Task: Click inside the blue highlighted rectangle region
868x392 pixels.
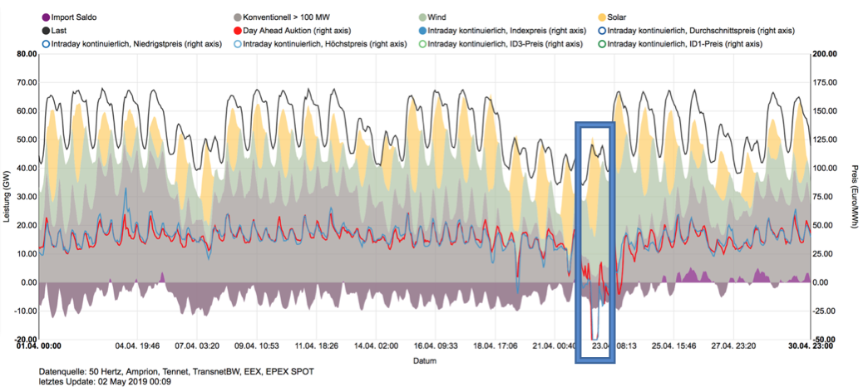Action: click(595, 241)
